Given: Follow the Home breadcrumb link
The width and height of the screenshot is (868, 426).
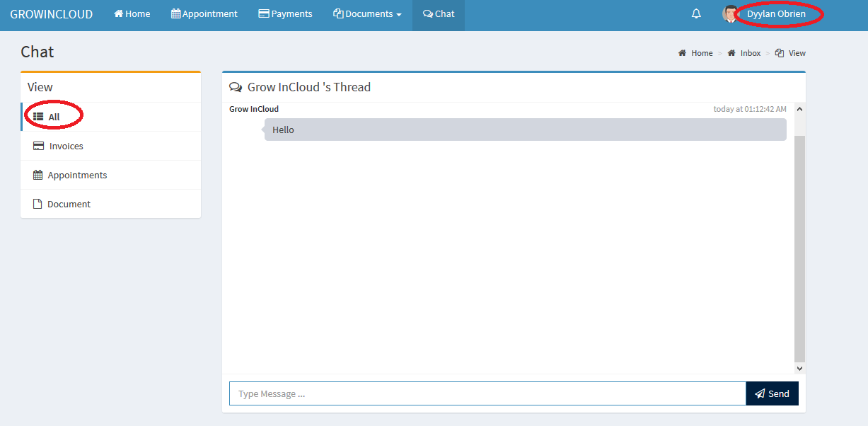Looking at the screenshot, I should [701, 53].
